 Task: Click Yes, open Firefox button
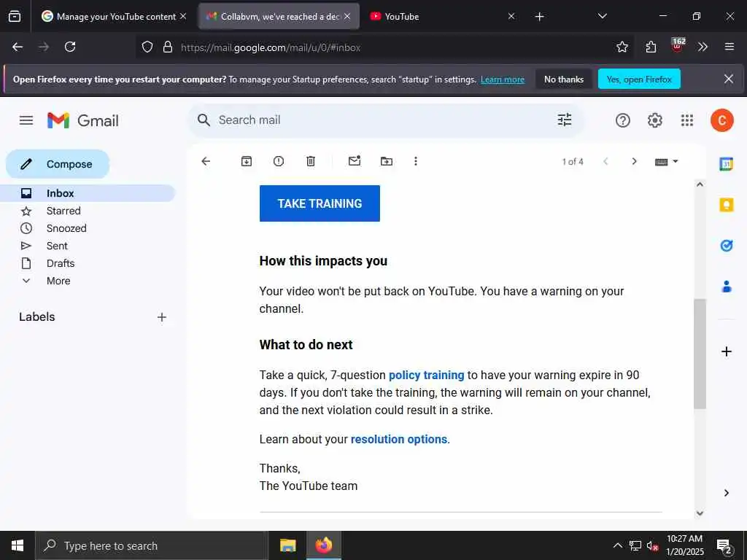click(639, 79)
